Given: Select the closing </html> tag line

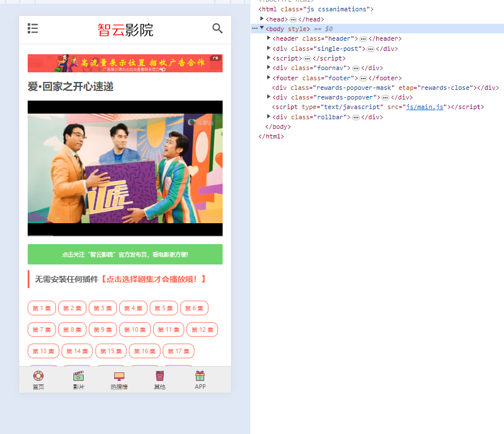Looking at the screenshot, I should point(271,137).
